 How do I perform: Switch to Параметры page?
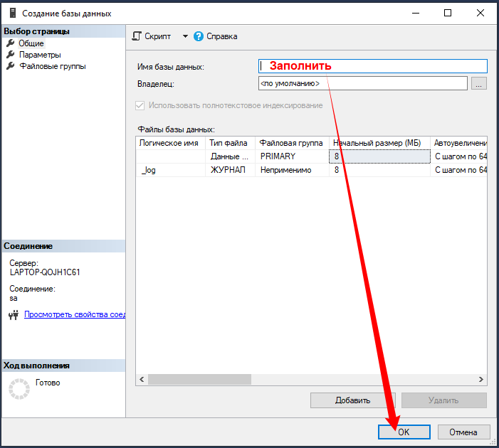click(x=40, y=55)
